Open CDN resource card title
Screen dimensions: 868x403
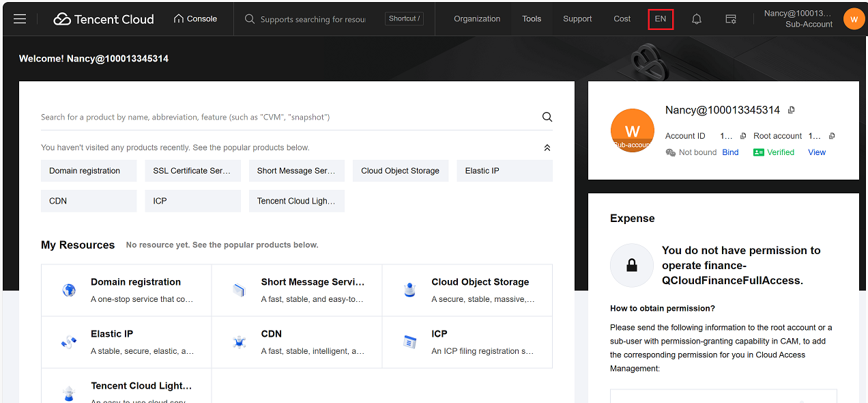click(x=272, y=334)
